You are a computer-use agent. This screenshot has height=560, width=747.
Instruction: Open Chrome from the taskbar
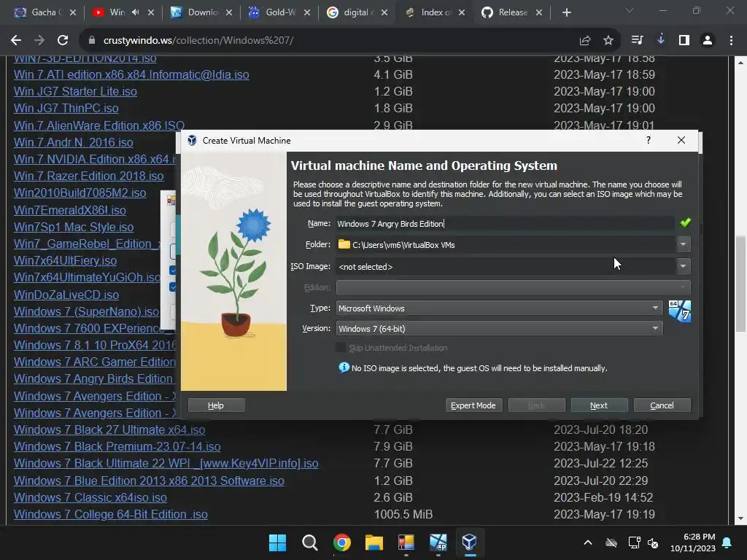[341, 542]
